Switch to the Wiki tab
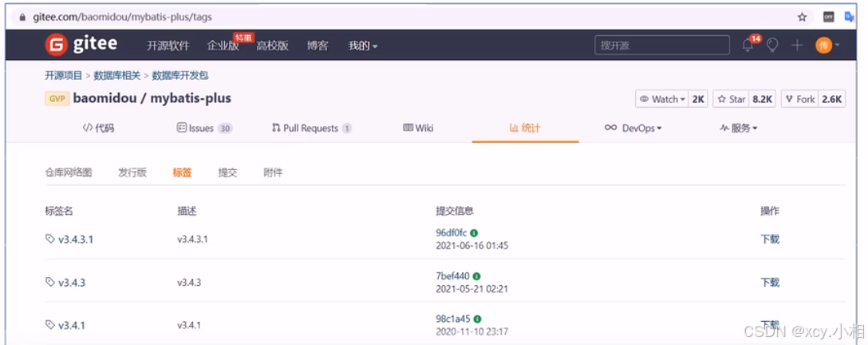 [x=418, y=128]
